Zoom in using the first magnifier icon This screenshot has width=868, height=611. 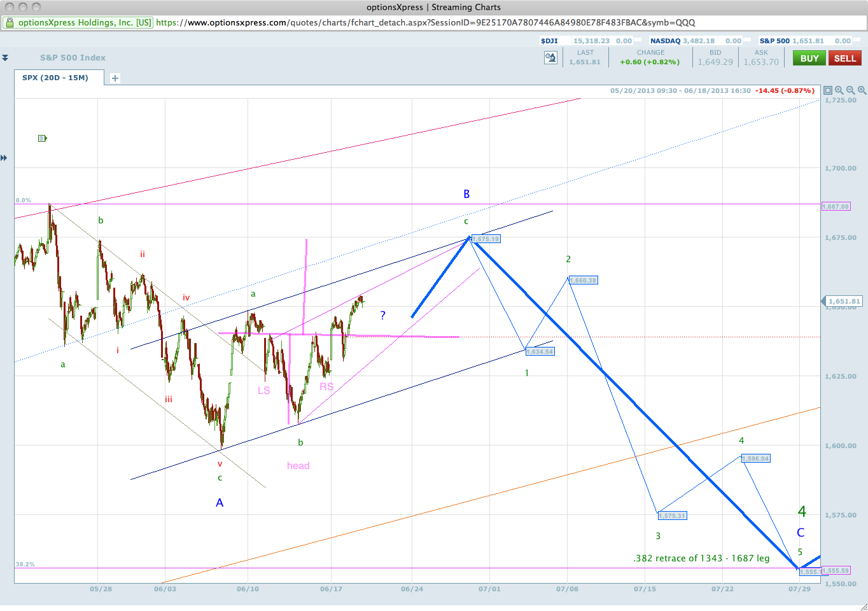[839, 90]
